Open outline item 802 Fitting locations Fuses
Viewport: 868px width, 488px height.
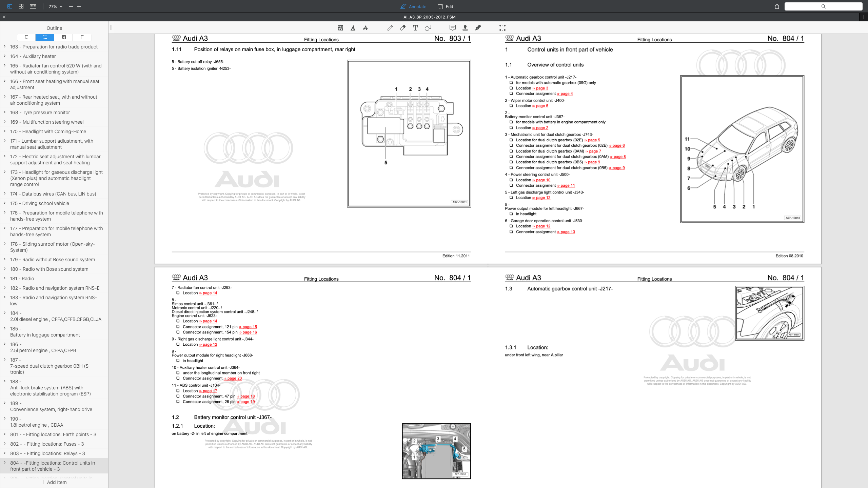[47, 444]
